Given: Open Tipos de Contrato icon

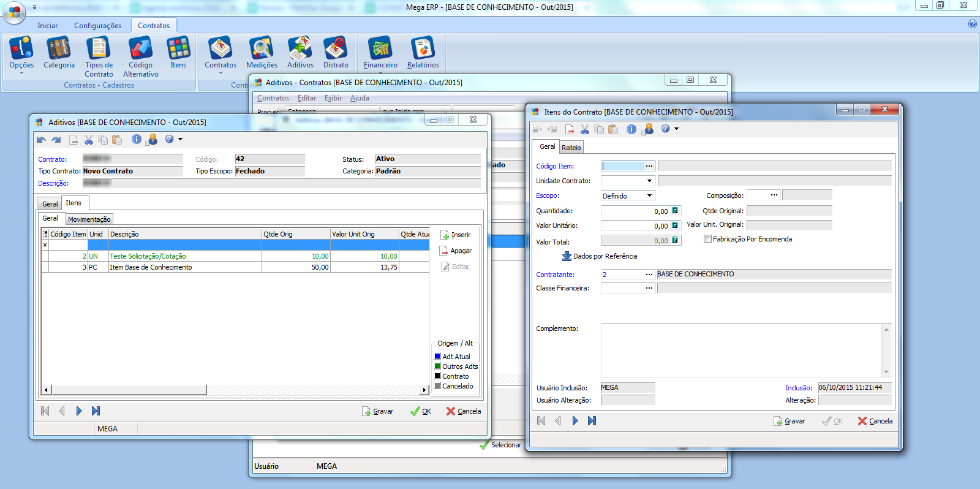Looking at the screenshot, I should [99, 56].
